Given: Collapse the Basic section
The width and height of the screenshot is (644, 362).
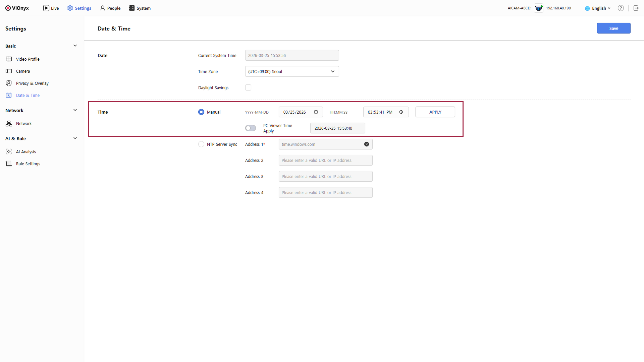Looking at the screenshot, I should (75, 46).
